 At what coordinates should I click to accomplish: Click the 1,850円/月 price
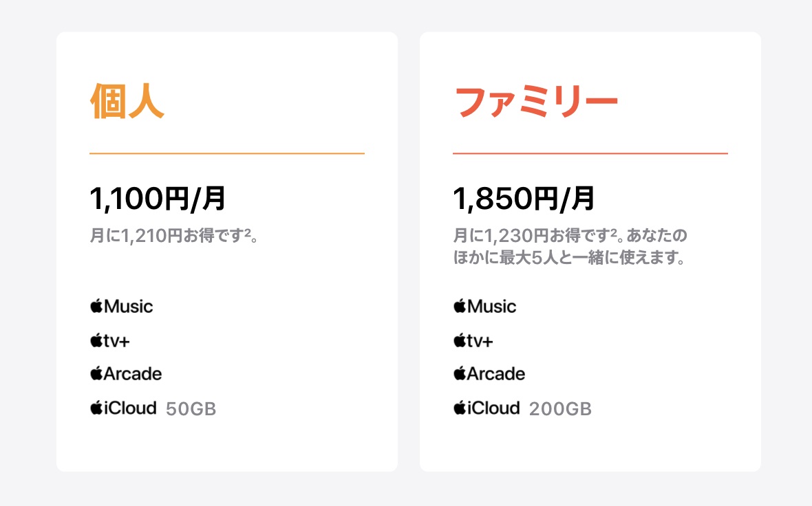coord(524,199)
